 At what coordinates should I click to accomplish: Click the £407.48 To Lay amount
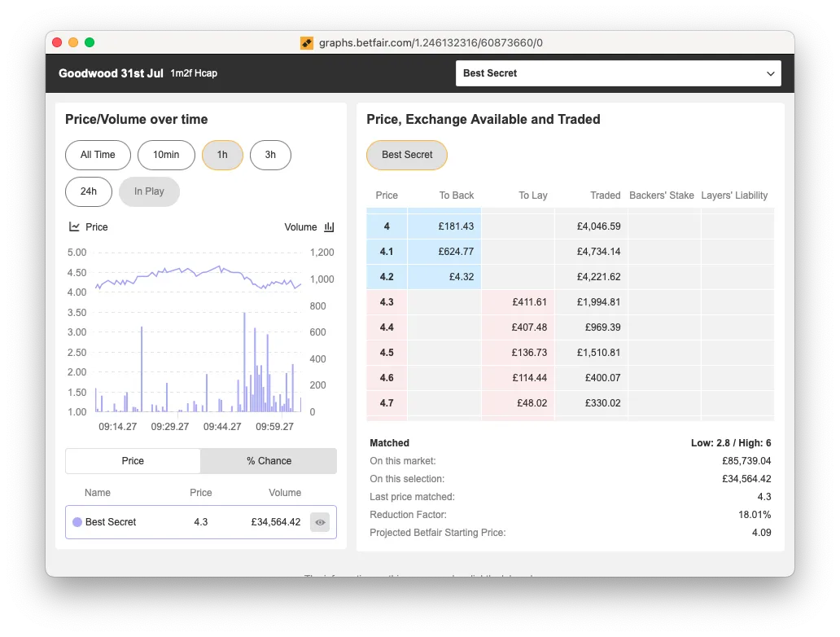pyautogui.click(x=529, y=327)
